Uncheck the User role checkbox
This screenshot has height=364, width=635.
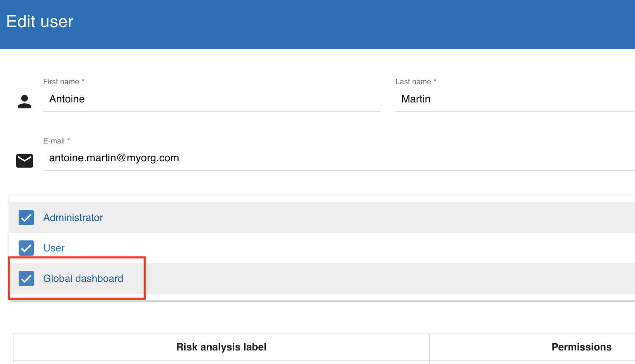26,248
